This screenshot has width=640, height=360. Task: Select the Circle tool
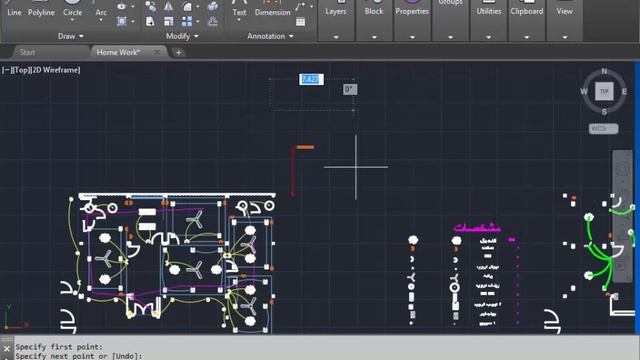coord(72,8)
